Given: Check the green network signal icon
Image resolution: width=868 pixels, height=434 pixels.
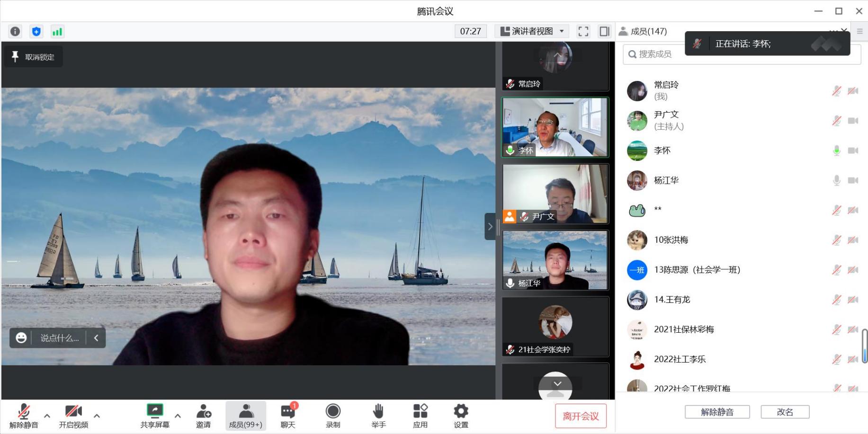Looking at the screenshot, I should [57, 32].
